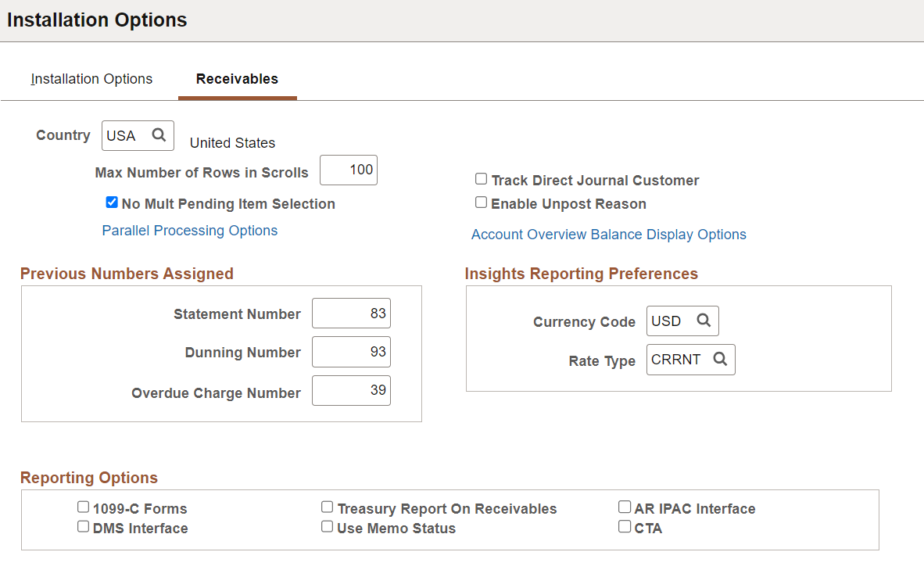This screenshot has height=577, width=924.
Task: Switch to the Installation Options tab
Action: coord(92,79)
